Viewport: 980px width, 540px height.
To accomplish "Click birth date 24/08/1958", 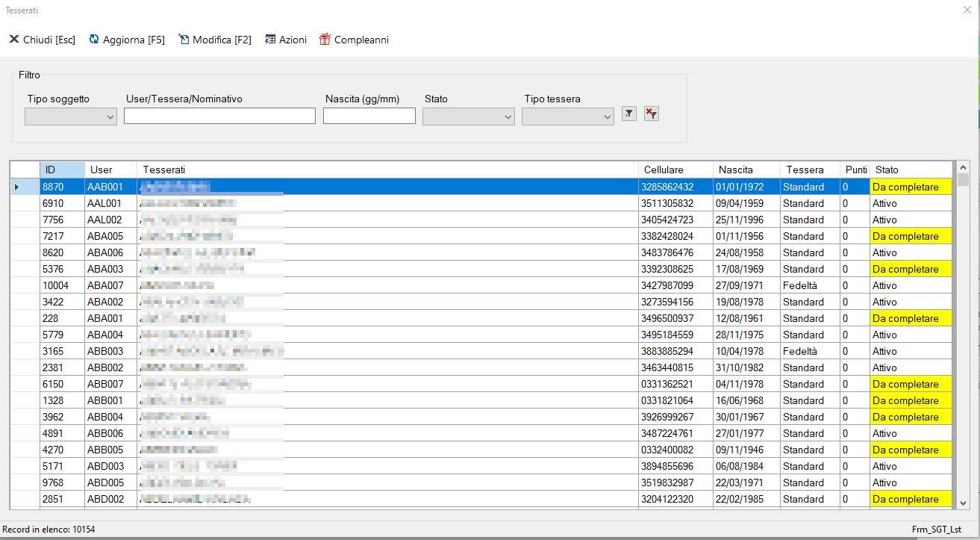I will tap(747, 252).
